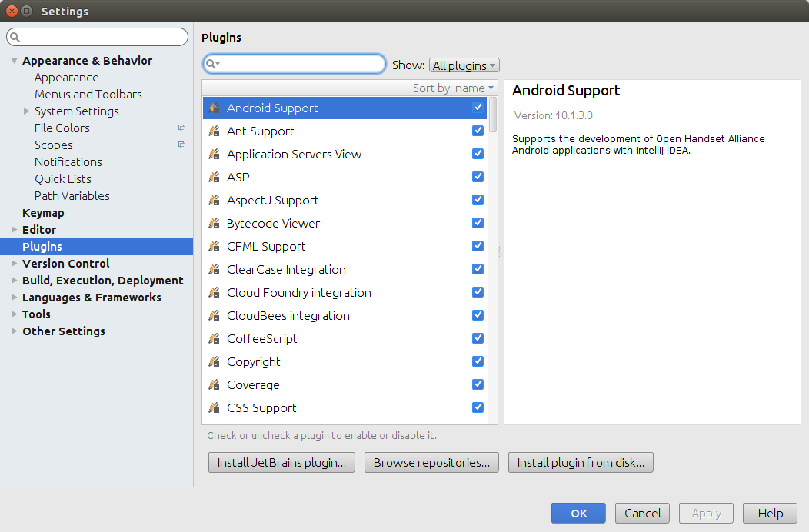
Task: Open the Show All plugins dropdown
Action: click(464, 65)
